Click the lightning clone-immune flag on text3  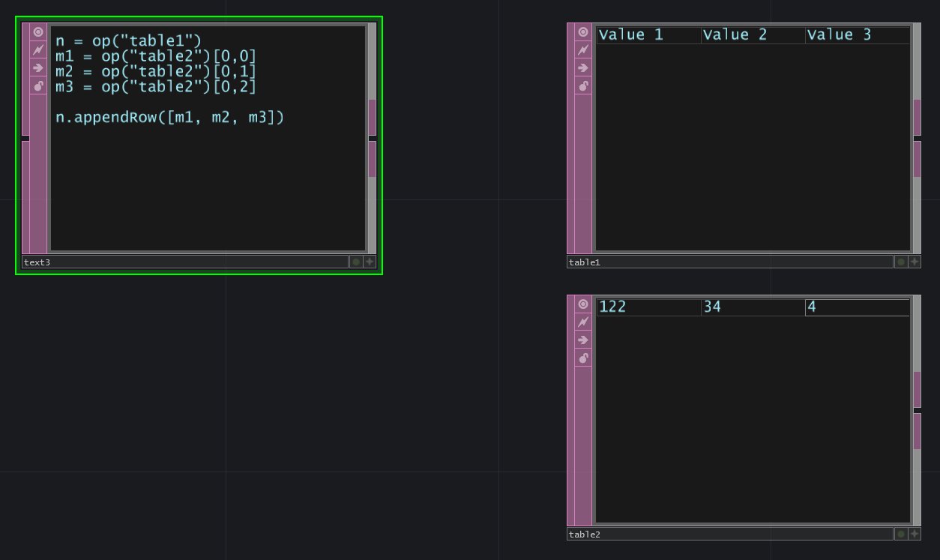pyautogui.click(x=38, y=50)
